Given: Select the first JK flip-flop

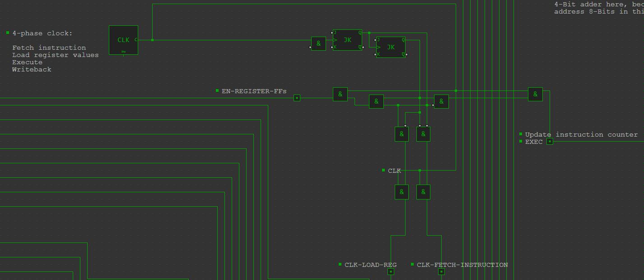Looking at the screenshot, I should (347, 40).
